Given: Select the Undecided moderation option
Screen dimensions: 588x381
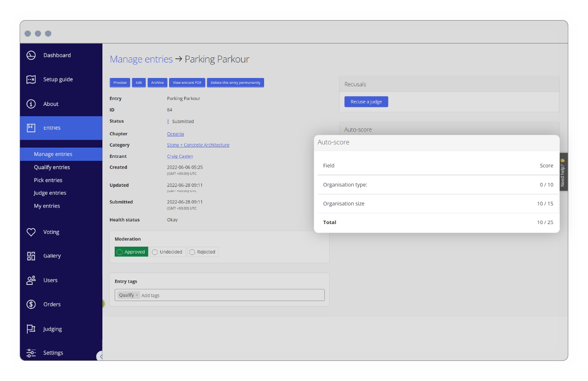Looking at the screenshot, I should point(167,252).
